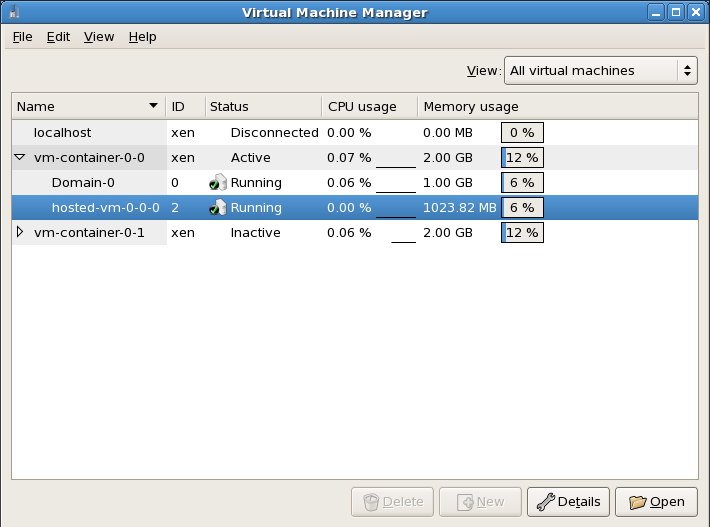Click the Name column sort arrow
710x527 pixels.
[x=153, y=106]
